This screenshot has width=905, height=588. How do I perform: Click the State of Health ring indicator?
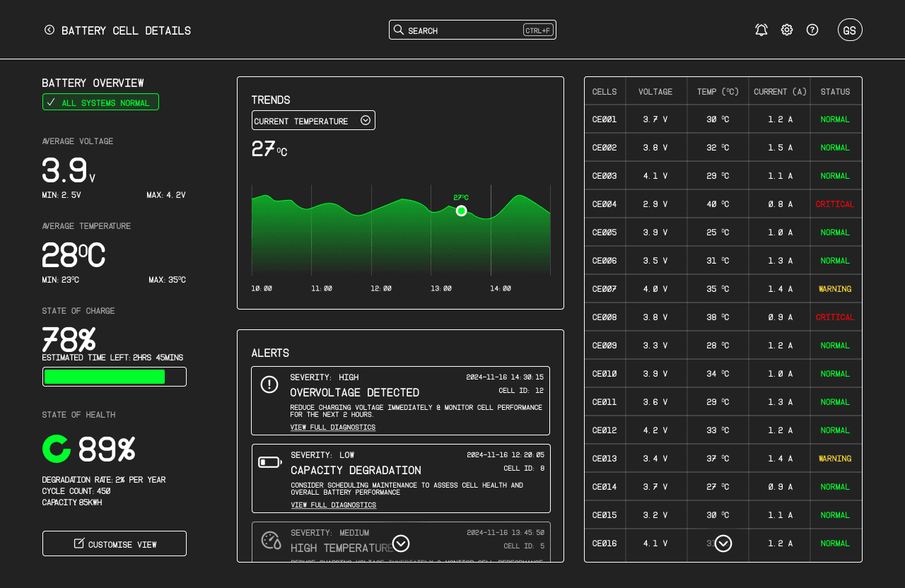point(57,449)
